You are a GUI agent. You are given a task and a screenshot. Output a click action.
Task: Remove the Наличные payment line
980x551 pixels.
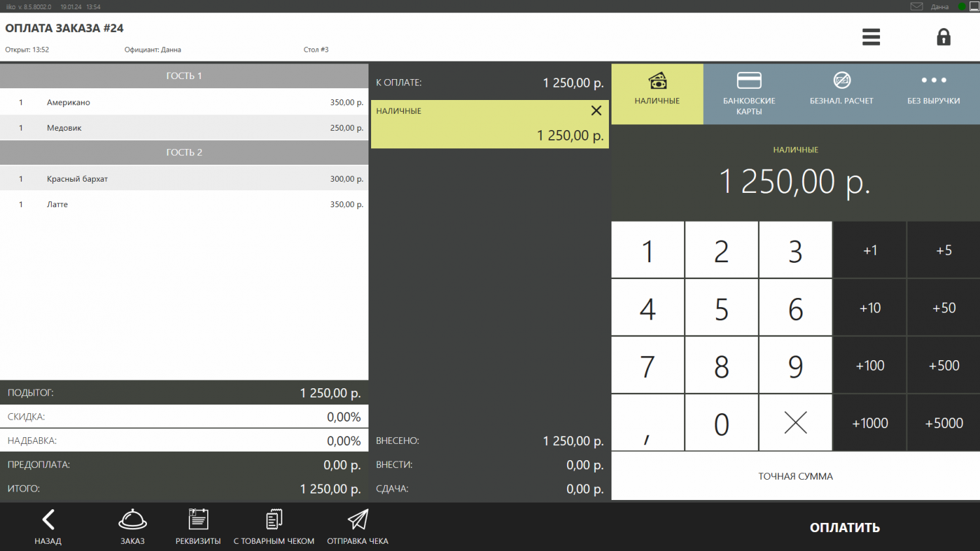596,111
